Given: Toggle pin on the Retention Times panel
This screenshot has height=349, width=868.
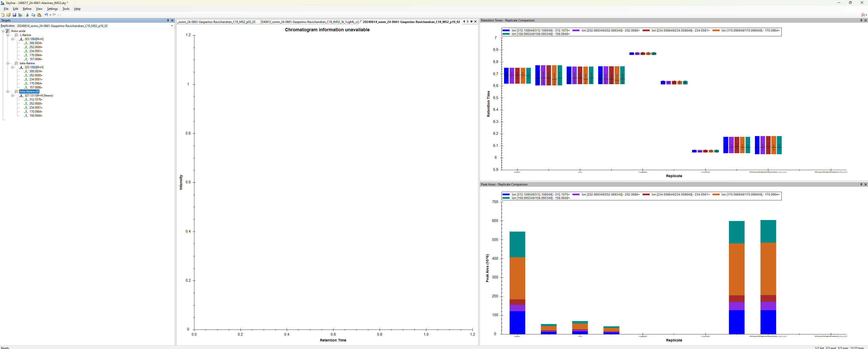Looking at the screenshot, I should [x=861, y=20].
